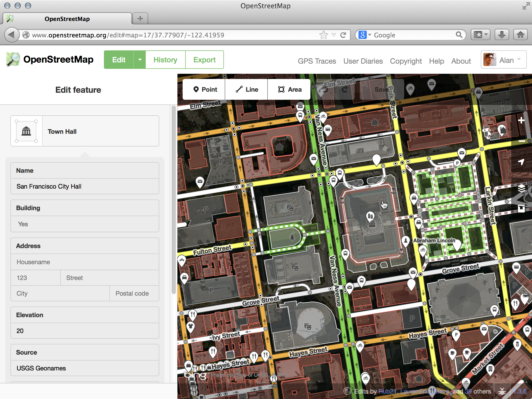The width and height of the screenshot is (532, 399).
Task: Select the Area drawing tool
Action: tap(289, 89)
